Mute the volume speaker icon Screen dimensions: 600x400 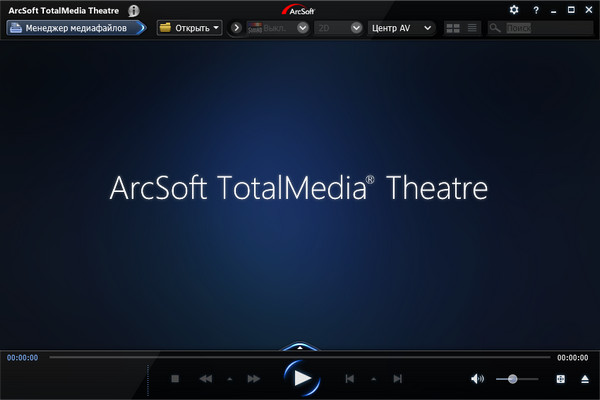point(477,379)
